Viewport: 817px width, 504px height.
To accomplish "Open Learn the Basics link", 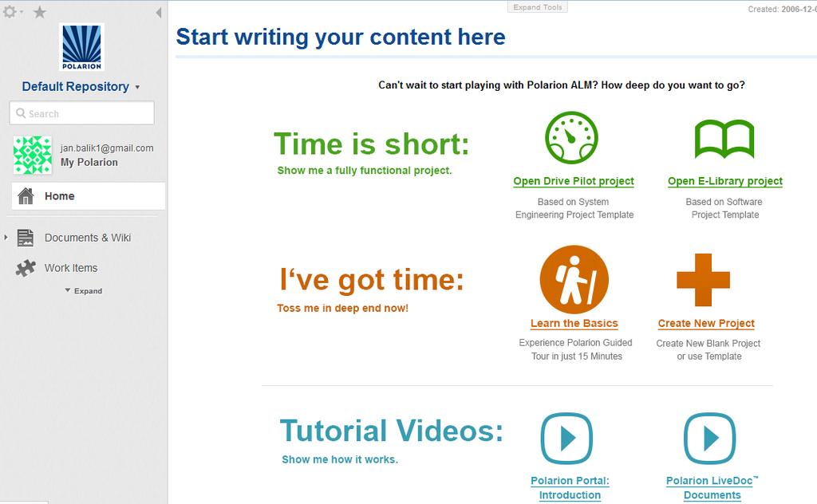I will [x=574, y=323].
